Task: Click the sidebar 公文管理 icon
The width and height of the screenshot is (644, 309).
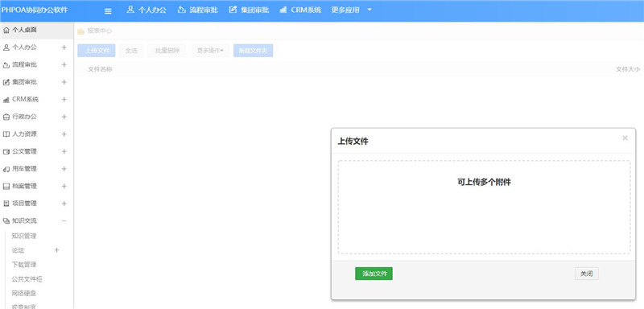Action: click(6, 152)
